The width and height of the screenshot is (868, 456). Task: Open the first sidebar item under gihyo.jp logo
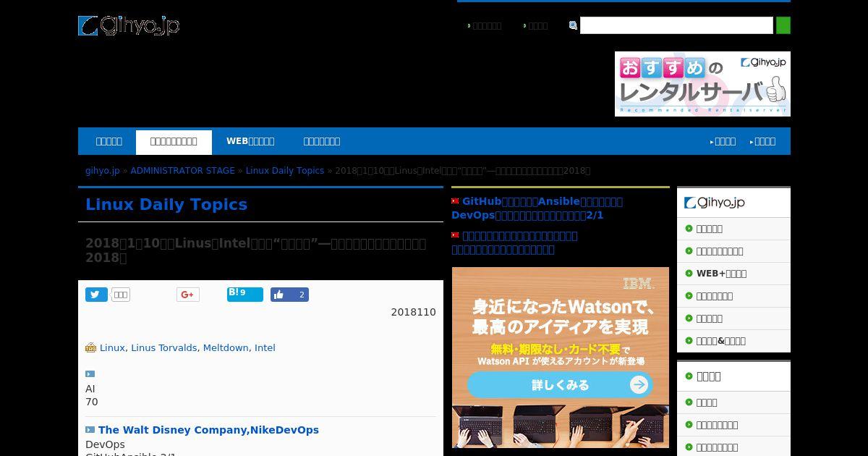pyautogui.click(x=733, y=229)
